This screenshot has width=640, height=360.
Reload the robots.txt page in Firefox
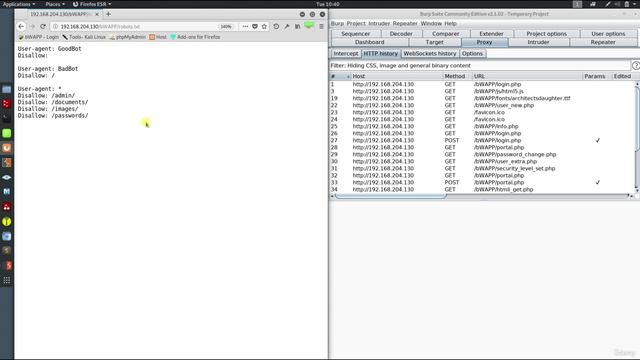click(43, 26)
